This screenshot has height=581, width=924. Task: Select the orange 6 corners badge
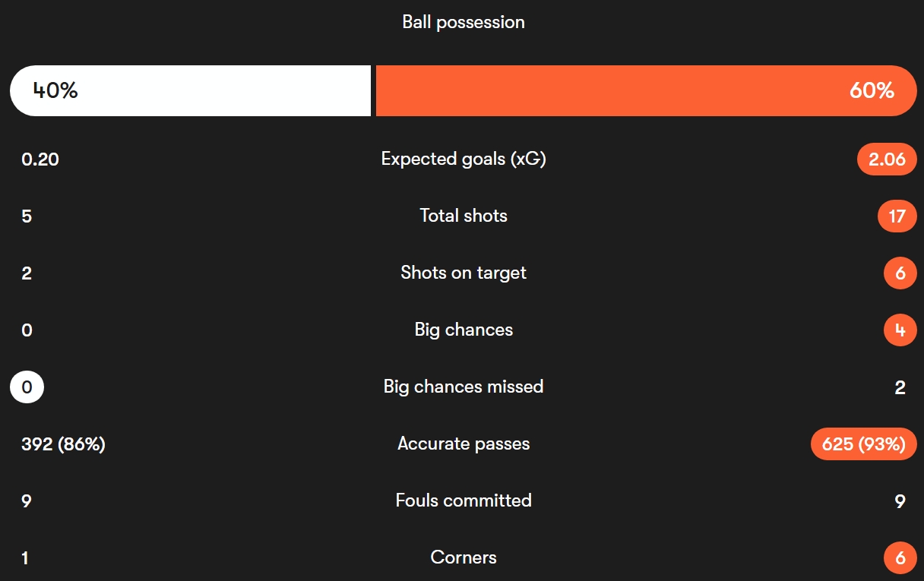pyautogui.click(x=900, y=558)
